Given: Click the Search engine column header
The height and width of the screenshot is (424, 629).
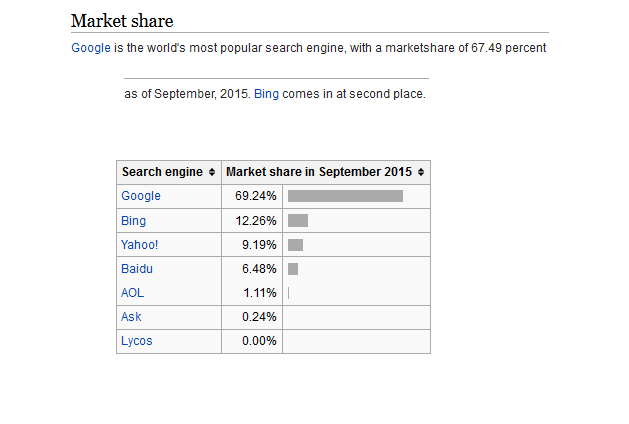Looking at the screenshot, I should point(162,172).
